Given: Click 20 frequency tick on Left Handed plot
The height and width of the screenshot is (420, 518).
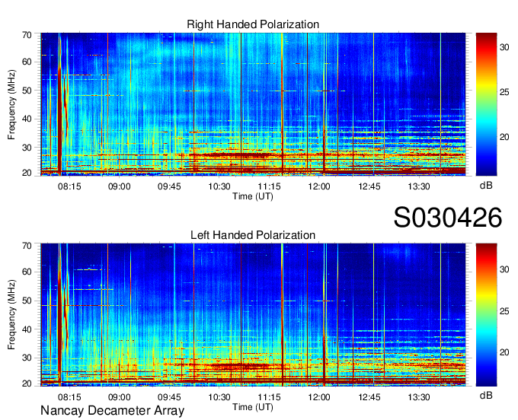Looking at the screenshot, I should pos(27,383).
